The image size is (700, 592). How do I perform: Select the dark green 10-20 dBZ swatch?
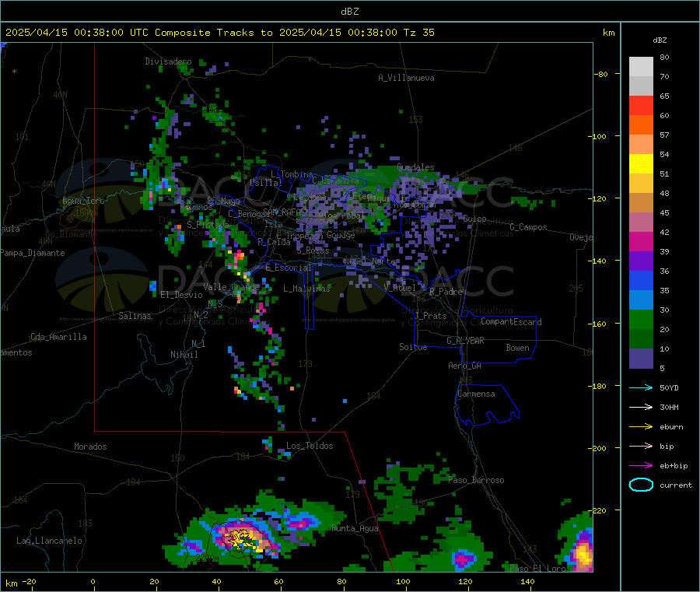(641, 339)
